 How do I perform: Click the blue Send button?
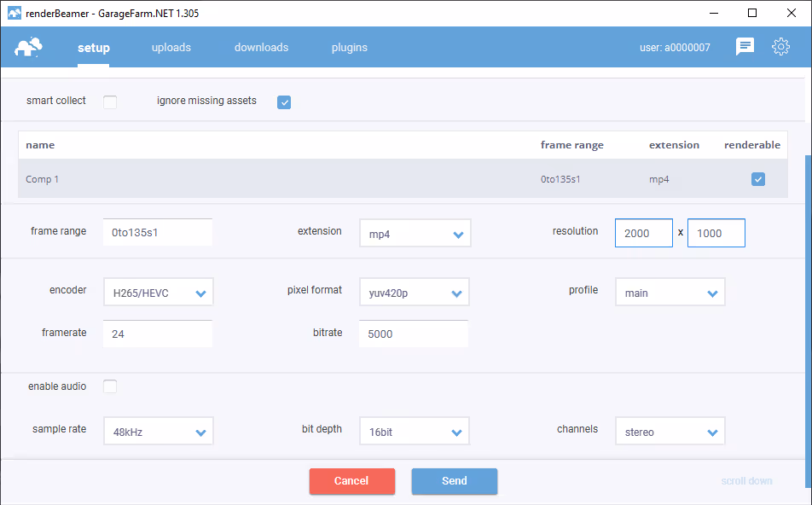(x=455, y=481)
